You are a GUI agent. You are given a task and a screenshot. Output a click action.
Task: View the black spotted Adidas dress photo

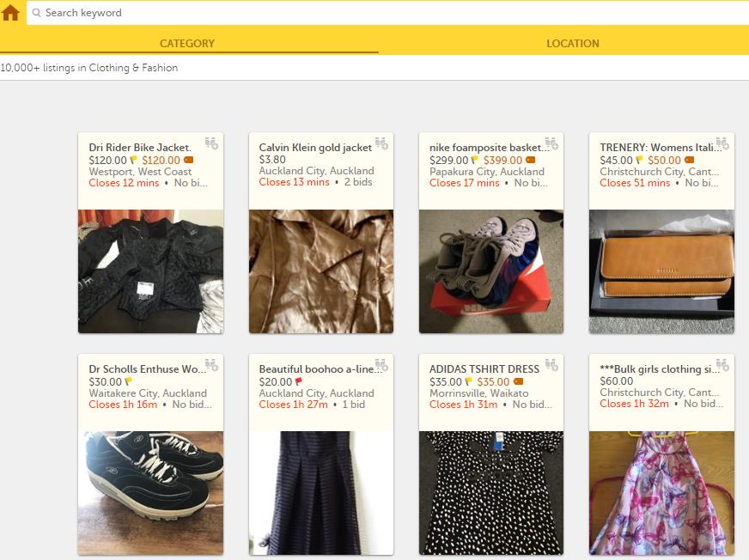(491, 493)
